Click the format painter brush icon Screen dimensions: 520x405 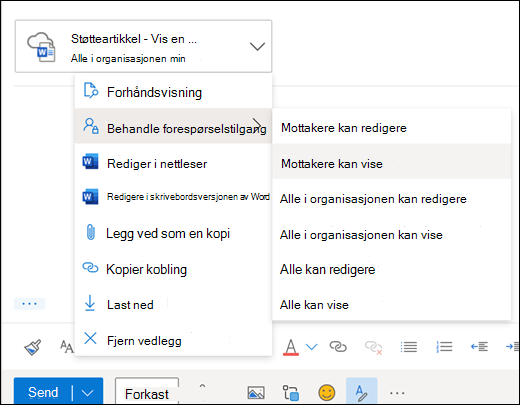point(33,347)
